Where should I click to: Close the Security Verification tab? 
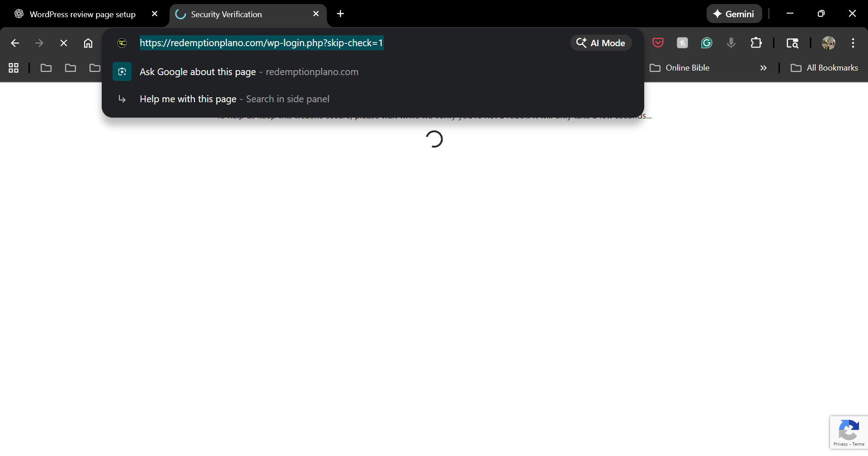(316, 14)
